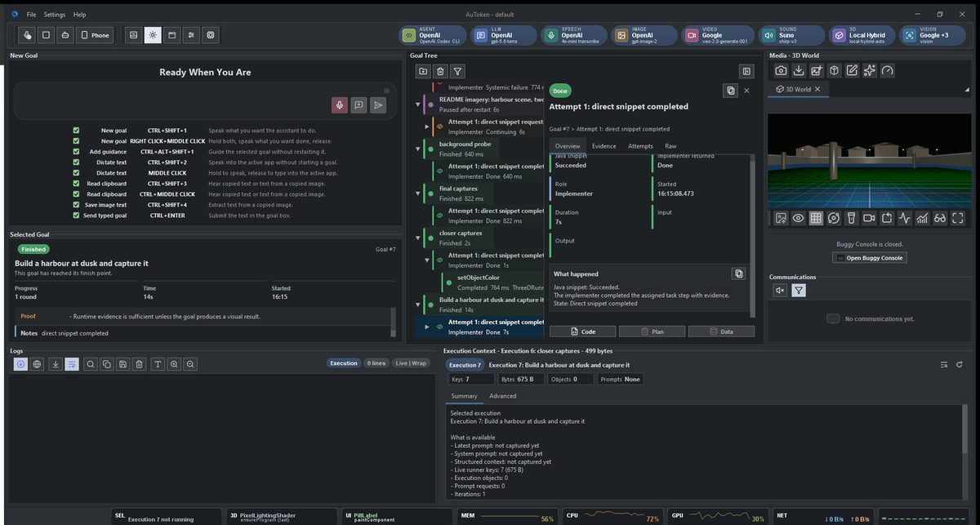Click the Plan button in attempt details

pos(652,331)
